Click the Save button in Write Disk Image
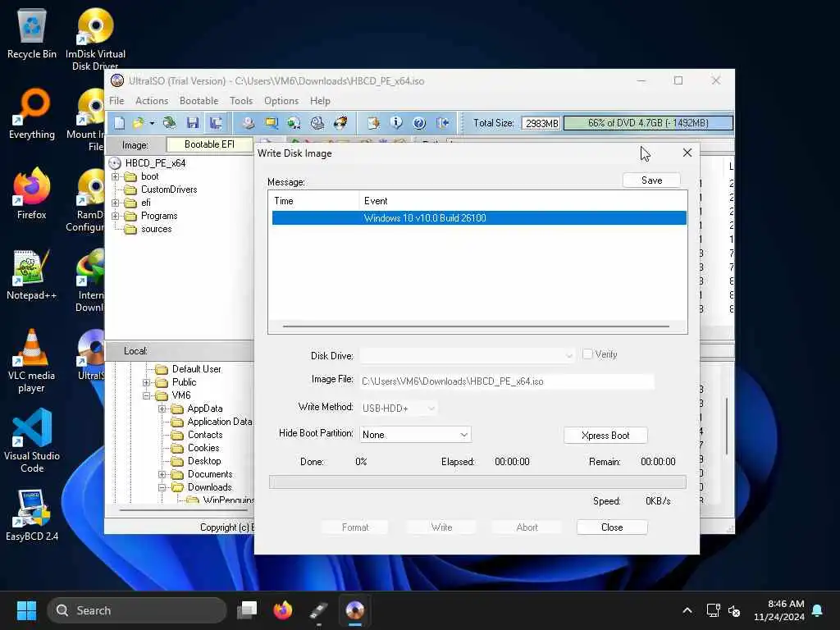This screenshot has width=840, height=630. (651, 180)
